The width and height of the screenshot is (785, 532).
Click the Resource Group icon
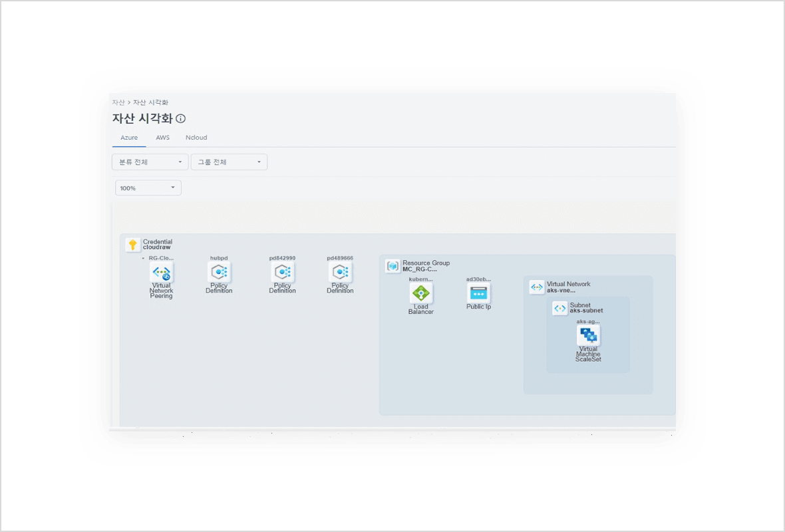392,266
